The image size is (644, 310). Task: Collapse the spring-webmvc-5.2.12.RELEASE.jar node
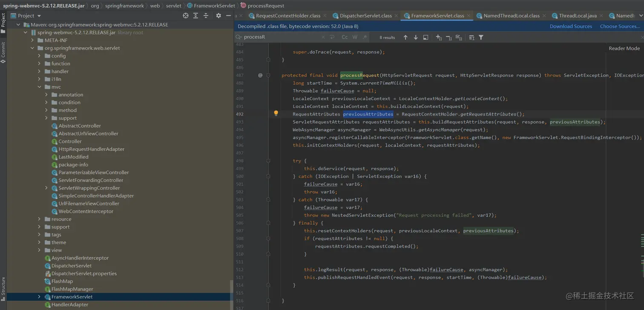pos(26,32)
